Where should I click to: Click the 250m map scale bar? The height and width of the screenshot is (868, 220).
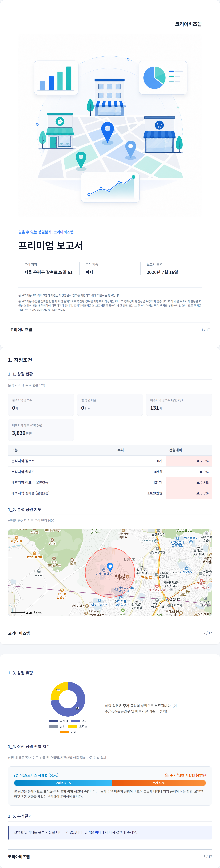[x=18, y=612]
